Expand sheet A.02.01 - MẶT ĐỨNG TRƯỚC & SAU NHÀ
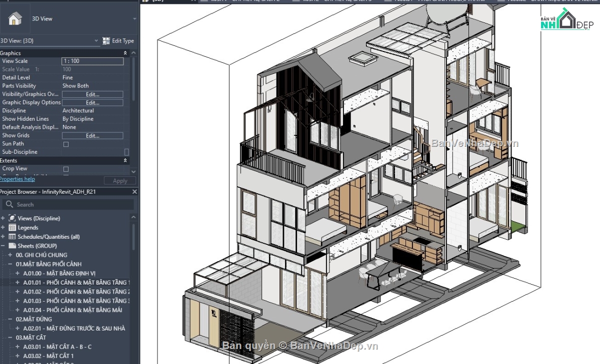The height and width of the screenshot is (364, 600). (x=17, y=328)
